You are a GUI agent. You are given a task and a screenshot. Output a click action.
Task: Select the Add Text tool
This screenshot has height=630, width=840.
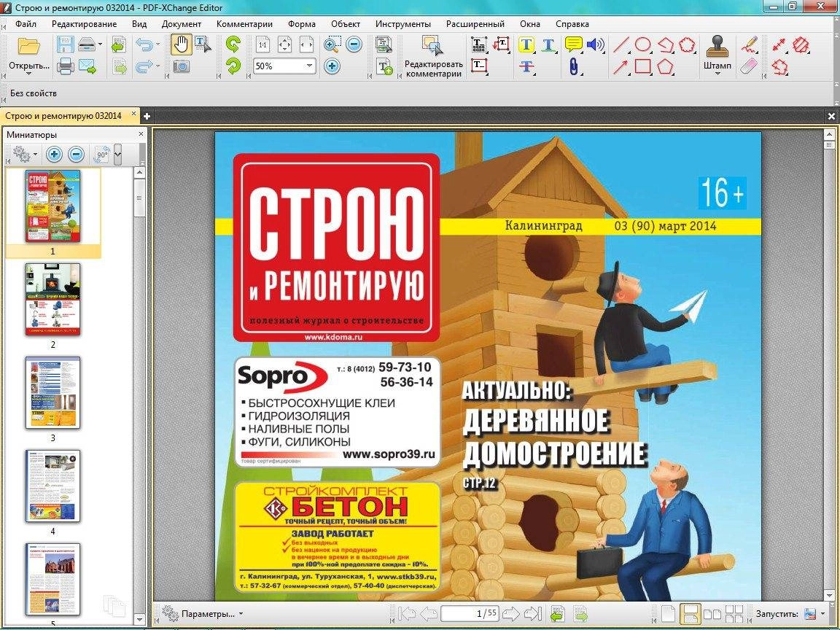384,66
